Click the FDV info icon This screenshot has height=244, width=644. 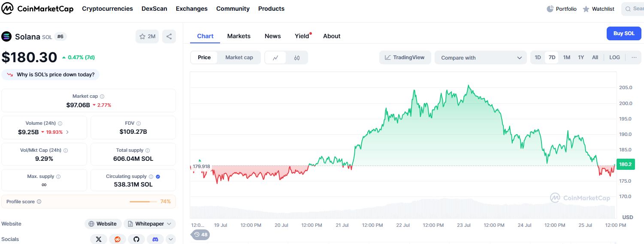[x=139, y=124]
